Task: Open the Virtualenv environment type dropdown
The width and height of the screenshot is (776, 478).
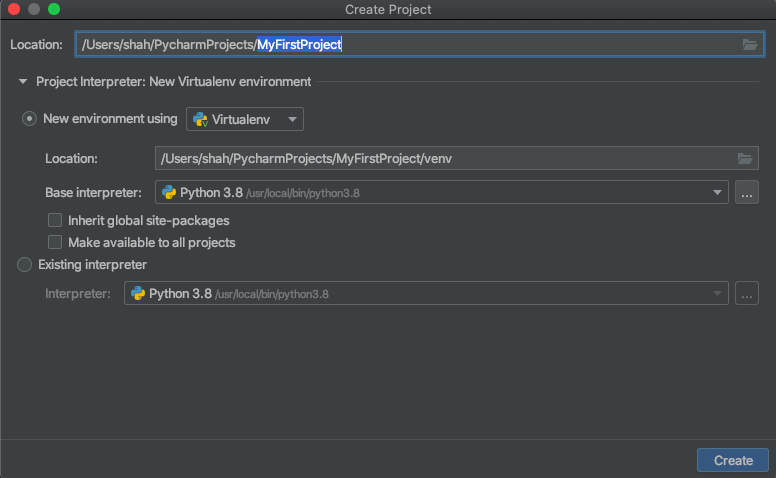Action: click(245, 119)
